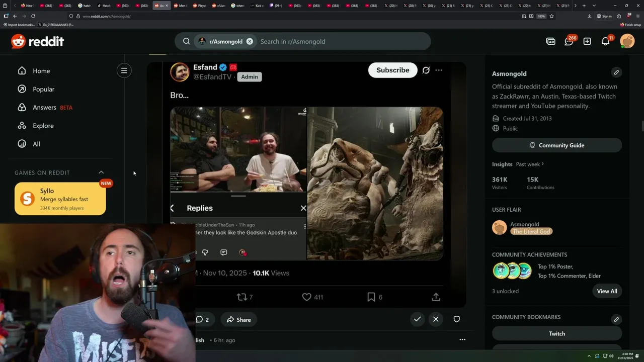Approve the post with checkmark
Screen dimensions: 644x362
pyautogui.click(x=417, y=319)
